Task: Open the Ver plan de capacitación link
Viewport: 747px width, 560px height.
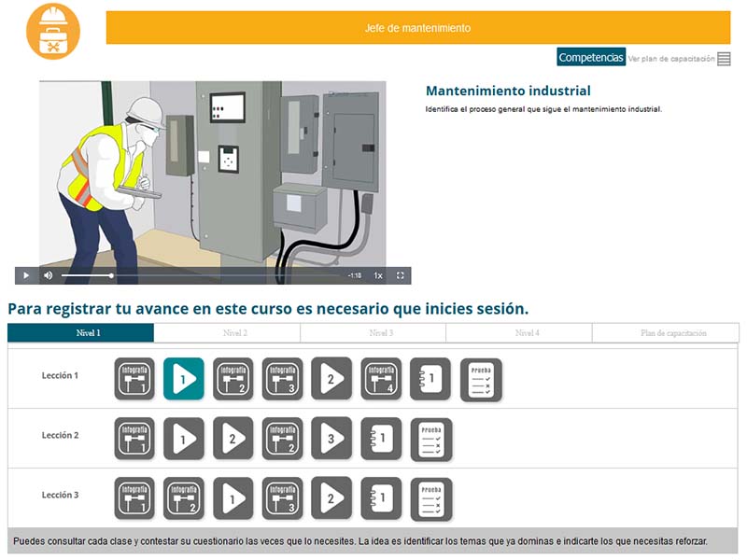Action: pyautogui.click(x=671, y=59)
